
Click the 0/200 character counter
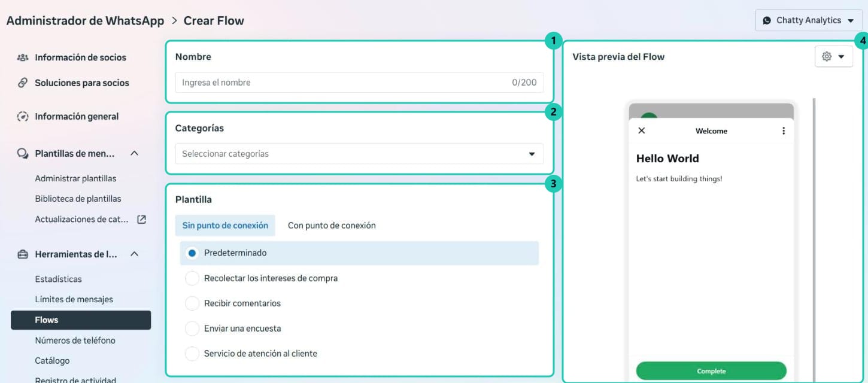[524, 83]
